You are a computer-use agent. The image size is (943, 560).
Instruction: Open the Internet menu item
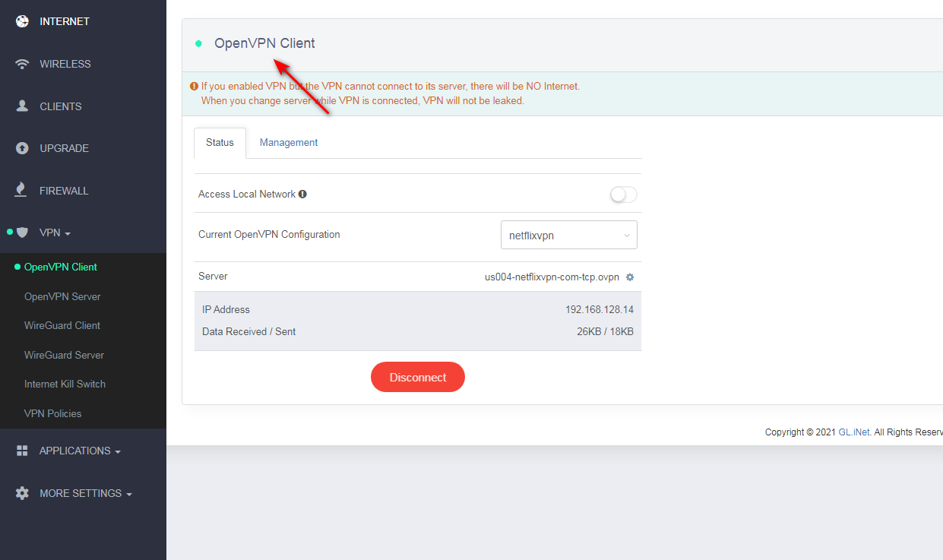coord(65,21)
